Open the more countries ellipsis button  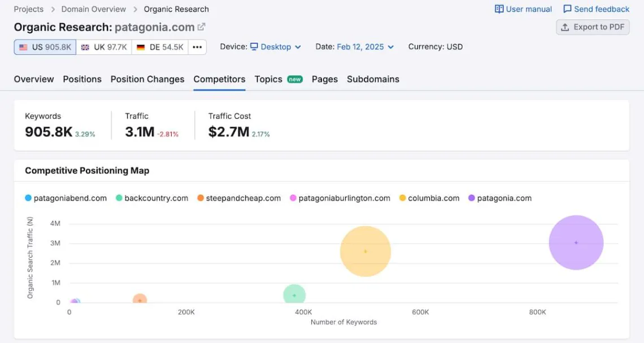(x=197, y=47)
